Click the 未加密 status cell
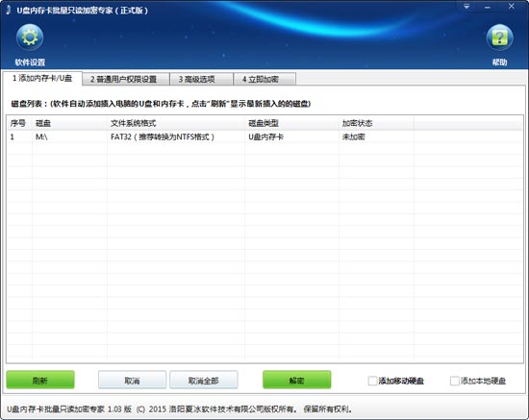This screenshot has height=420, width=529. pos(376,136)
